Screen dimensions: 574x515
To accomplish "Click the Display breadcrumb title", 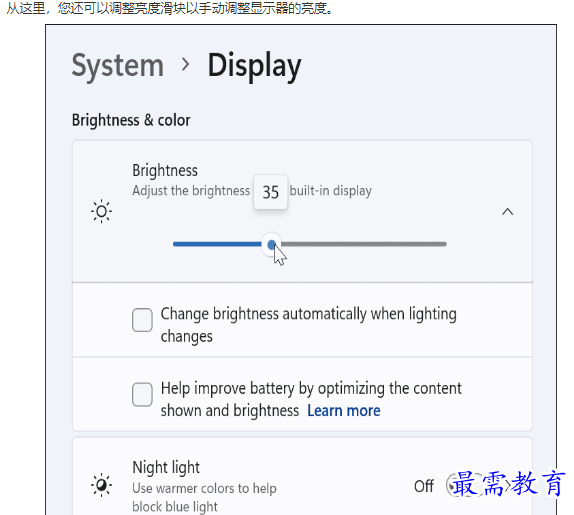I will (254, 66).
